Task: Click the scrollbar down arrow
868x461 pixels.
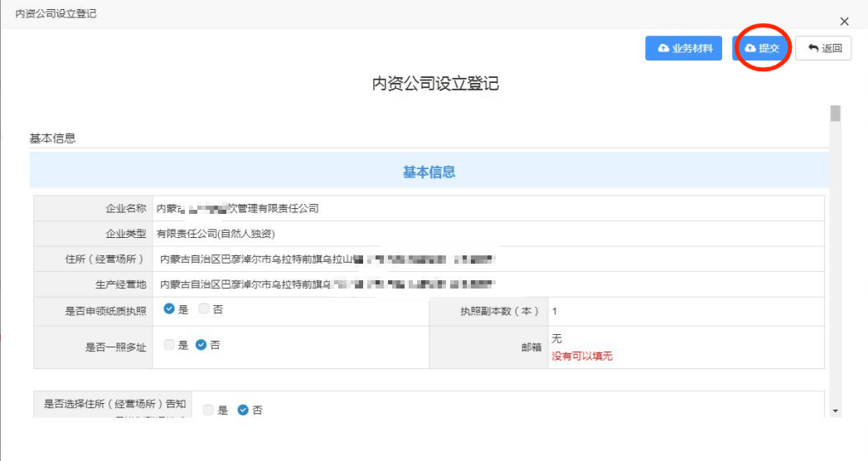Action: 835,411
